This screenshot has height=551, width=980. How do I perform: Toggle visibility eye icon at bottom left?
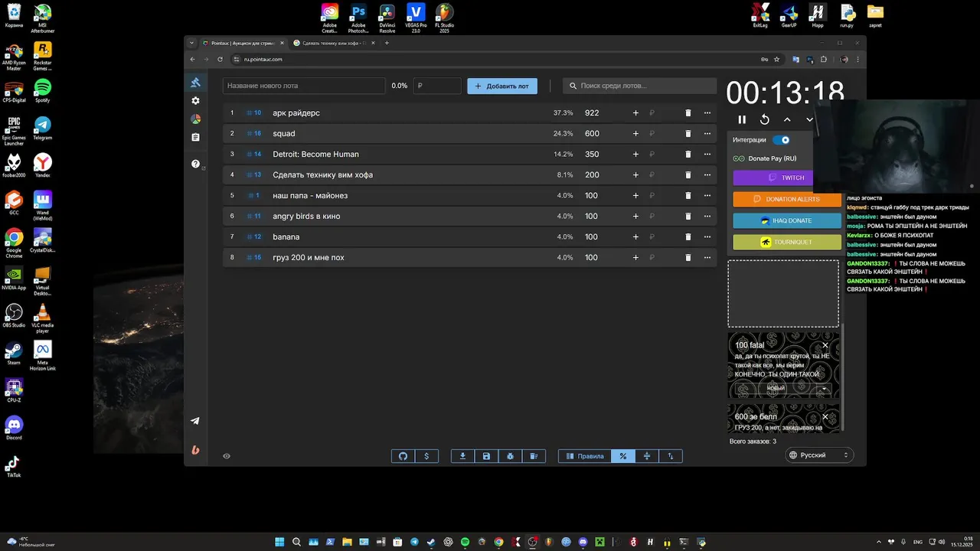(227, 456)
